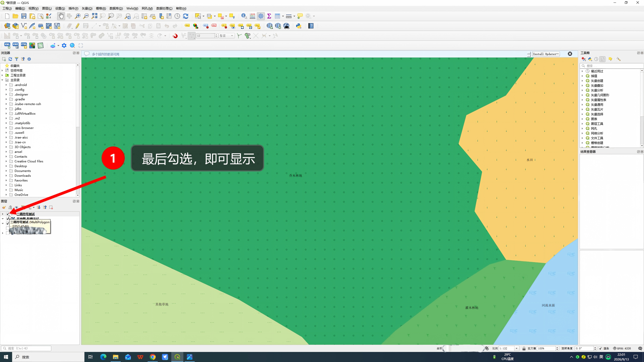This screenshot has height=362, width=644.
Task: Open an existing project file
Action: point(15,16)
